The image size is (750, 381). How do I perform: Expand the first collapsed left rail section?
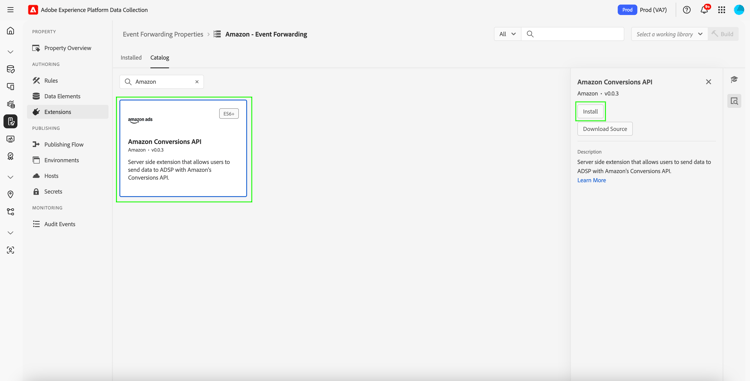(11, 52)
